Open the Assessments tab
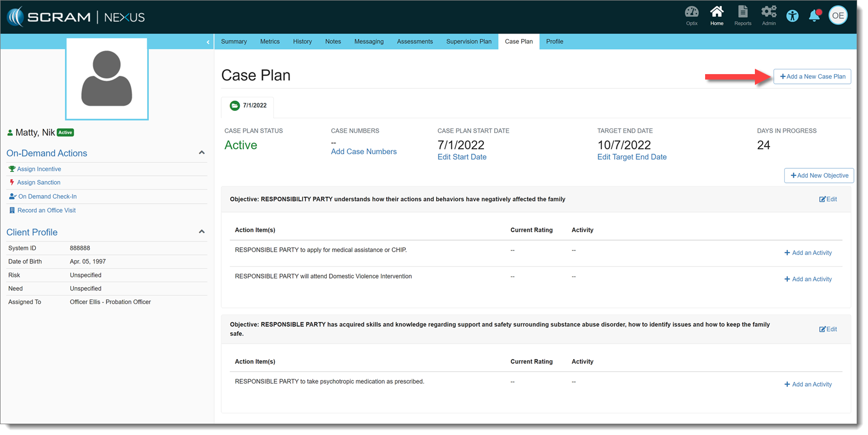The width and height of the screenshot is (868, 435). [x=415, y=42]
